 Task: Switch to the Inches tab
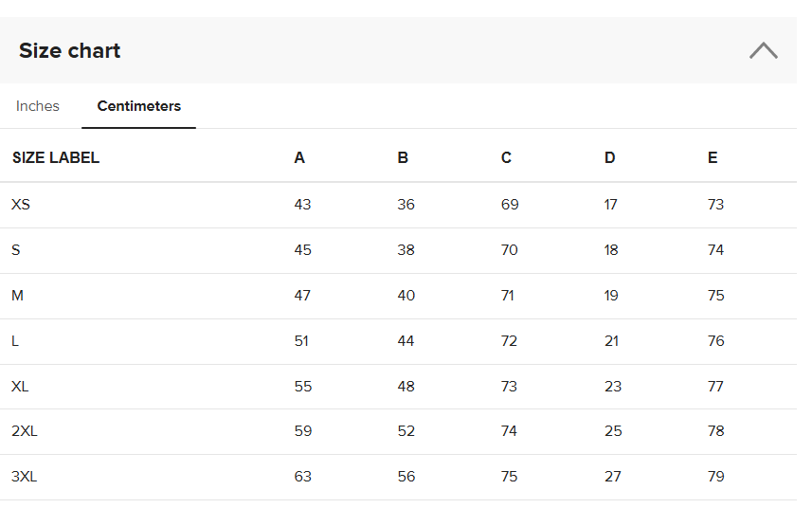[38, 106]
